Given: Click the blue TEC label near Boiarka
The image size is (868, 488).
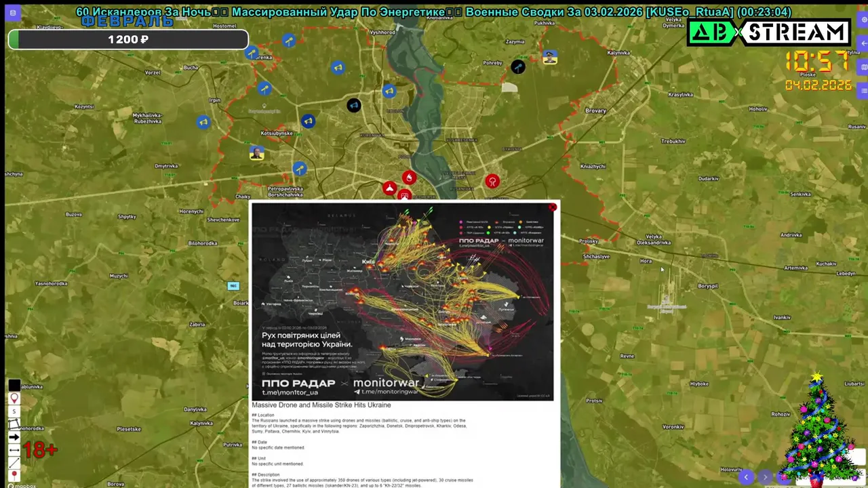Looking at the screenshot, I should (x=233, y=286).
